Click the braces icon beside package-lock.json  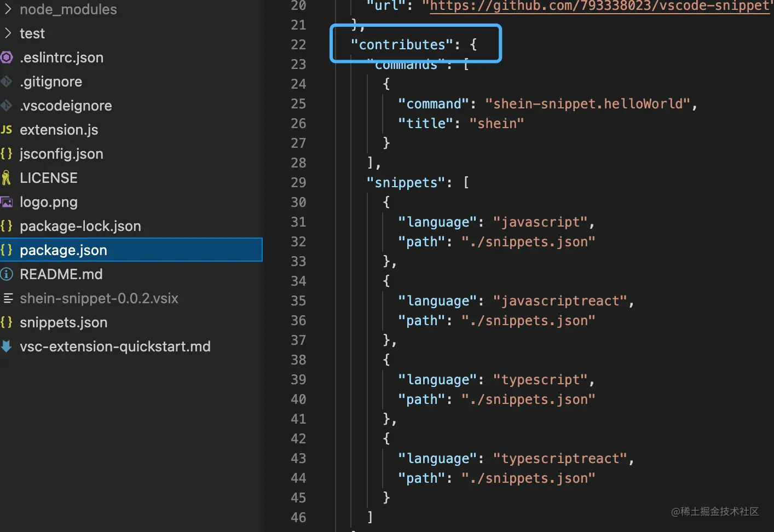click(x=7, y=225)
